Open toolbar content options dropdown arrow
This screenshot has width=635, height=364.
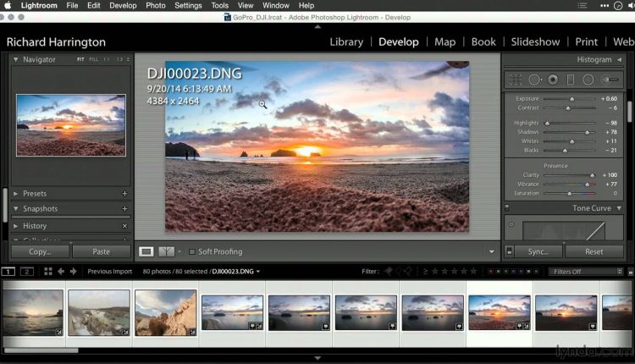[492, 252]
